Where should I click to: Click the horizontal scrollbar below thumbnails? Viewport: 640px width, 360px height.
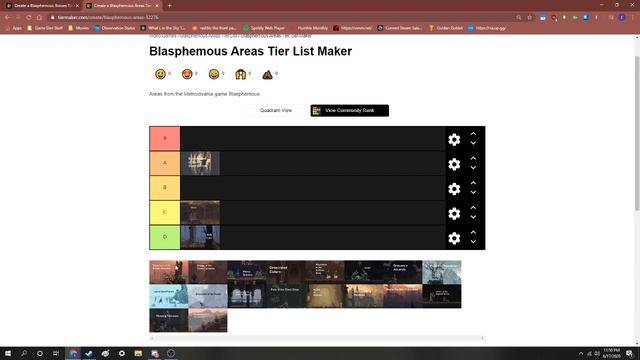317,338
